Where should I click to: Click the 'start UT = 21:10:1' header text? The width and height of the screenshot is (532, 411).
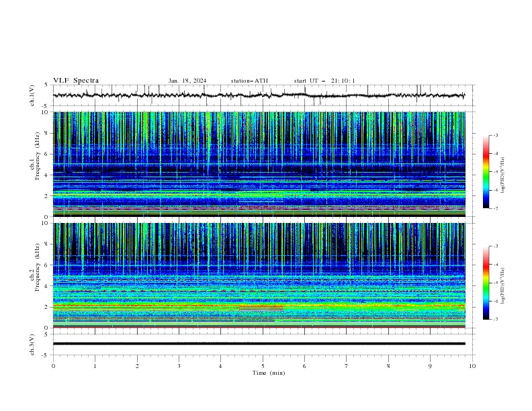pos(324,81)
